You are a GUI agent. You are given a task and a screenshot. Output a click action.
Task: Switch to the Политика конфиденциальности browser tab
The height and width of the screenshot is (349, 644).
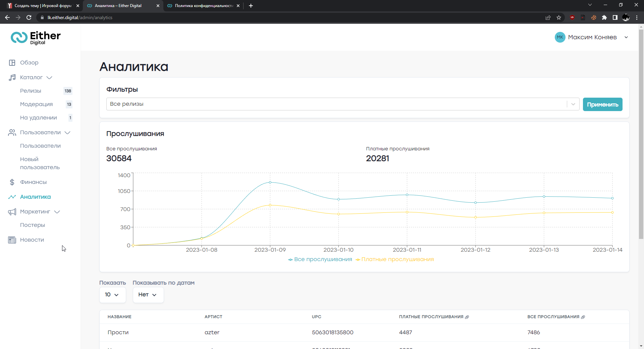pyautogui.click(x=203, y=6)
